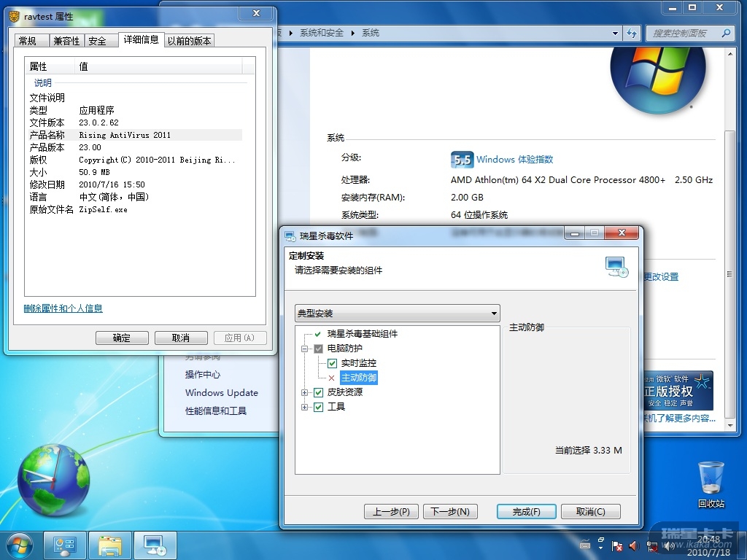
Task: Open 性能信息和工具 link
Action: tap(216, 411)
